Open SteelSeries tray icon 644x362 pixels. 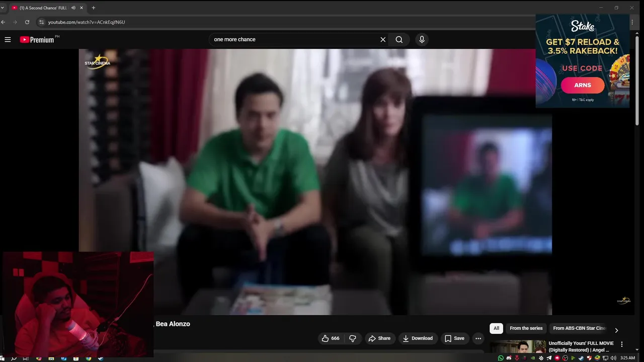coord(541,358)
